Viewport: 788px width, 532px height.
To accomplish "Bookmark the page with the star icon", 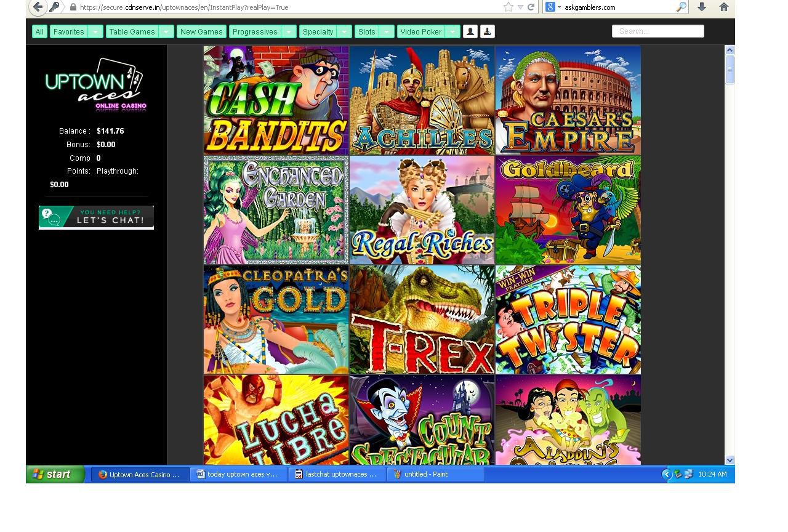I will click(508, 7).
